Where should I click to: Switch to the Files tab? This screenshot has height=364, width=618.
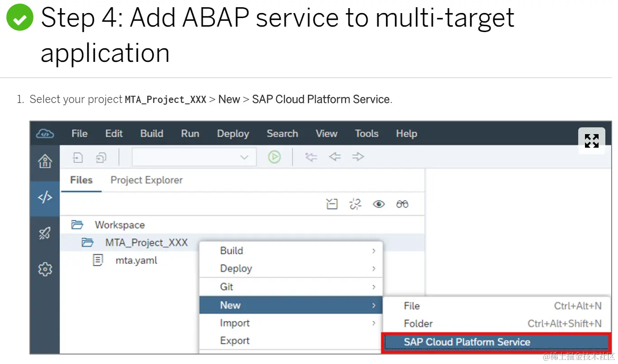coord(81,180)
